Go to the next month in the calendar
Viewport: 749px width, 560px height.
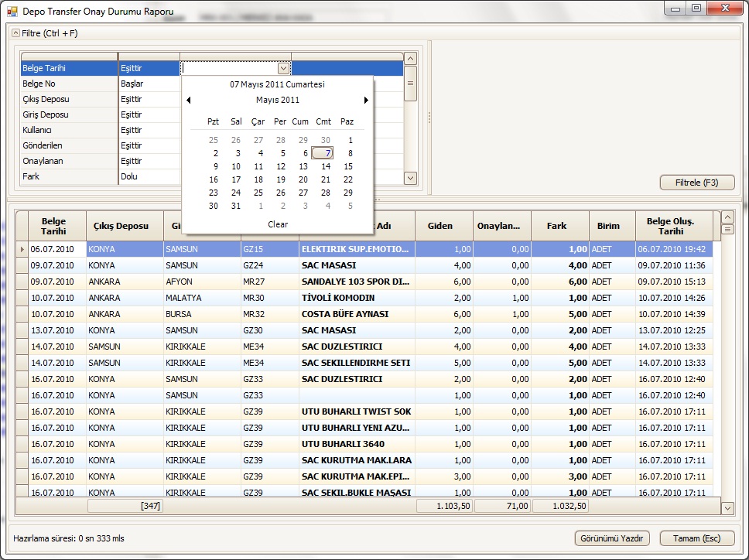pyautogui.click(x=366, y=100)
